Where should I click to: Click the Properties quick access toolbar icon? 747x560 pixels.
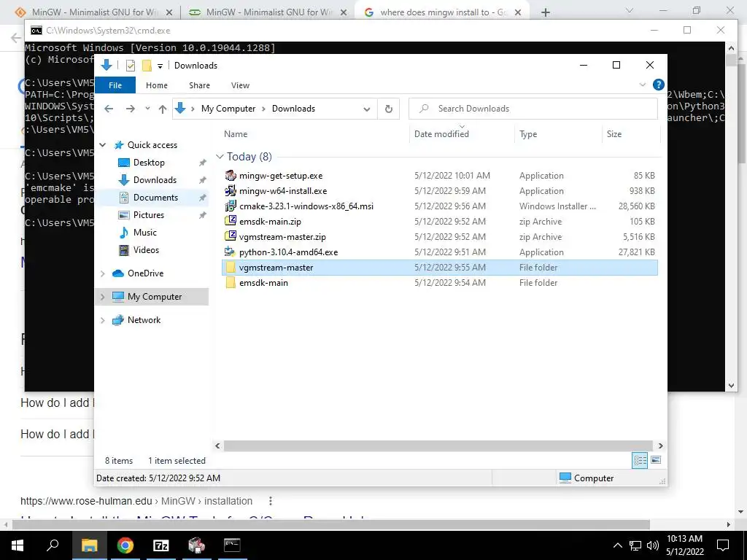click(130, 66)
